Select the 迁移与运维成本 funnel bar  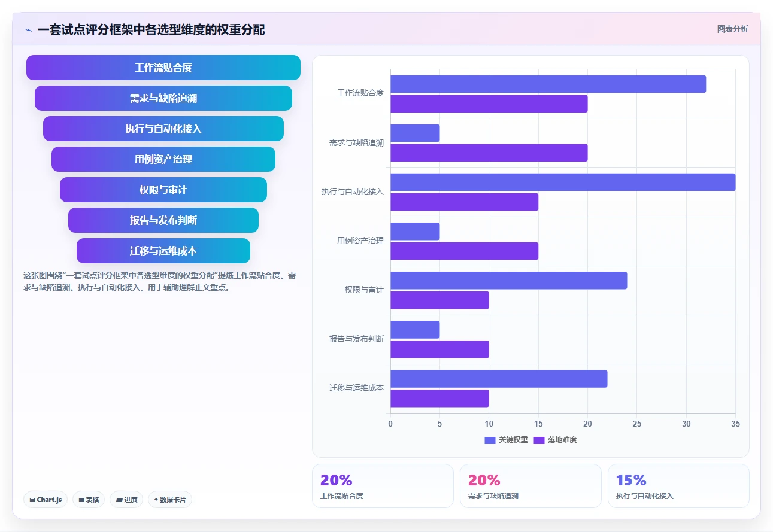(x=163, y=251)
